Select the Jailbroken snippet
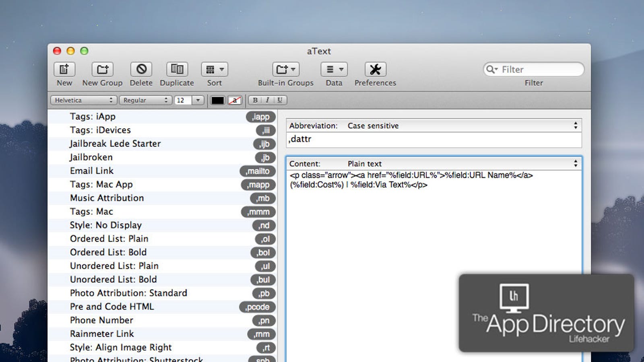This screenshot has width=644, height=362. 162,158
